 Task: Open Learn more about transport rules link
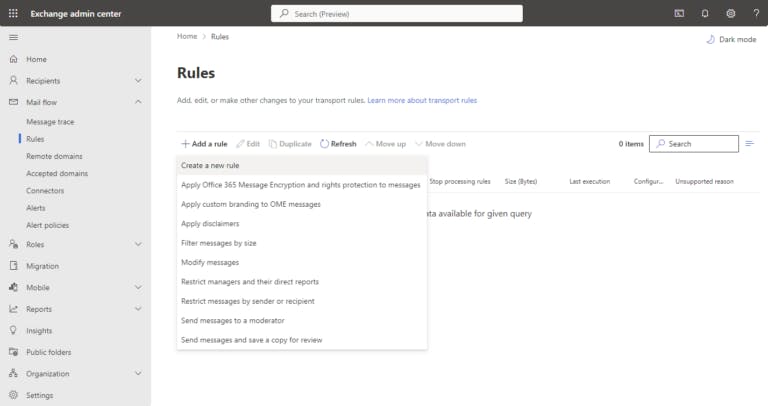click(422, 101)
